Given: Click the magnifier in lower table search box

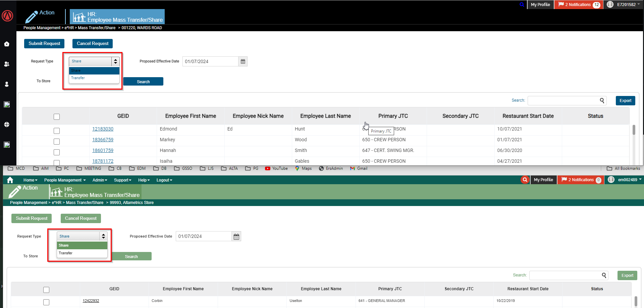Looking at the screenshot, I should tap(604, 275).
